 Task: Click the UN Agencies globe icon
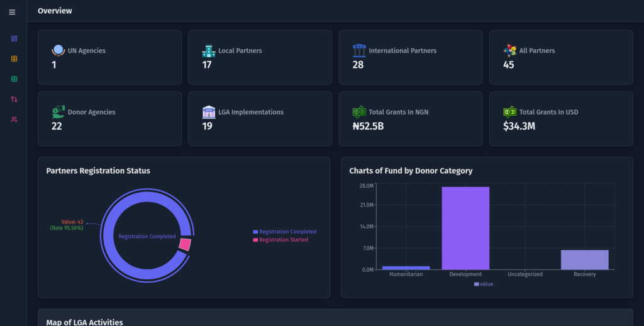coord(58,50)
